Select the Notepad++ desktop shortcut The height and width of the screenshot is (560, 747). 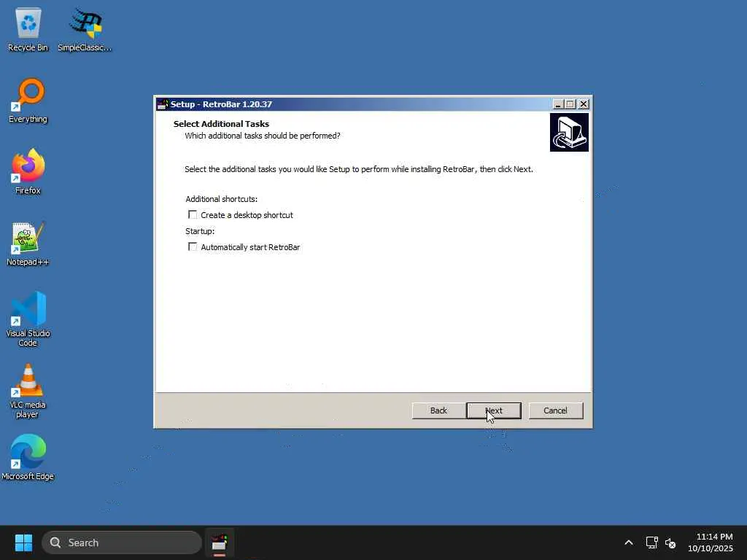tap(28, 244)
